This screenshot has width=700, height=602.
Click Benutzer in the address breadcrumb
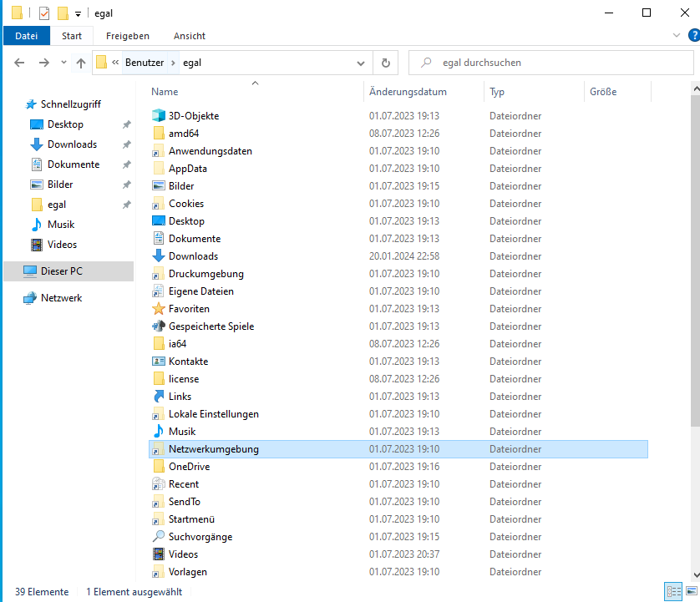[x=145, y=63]
